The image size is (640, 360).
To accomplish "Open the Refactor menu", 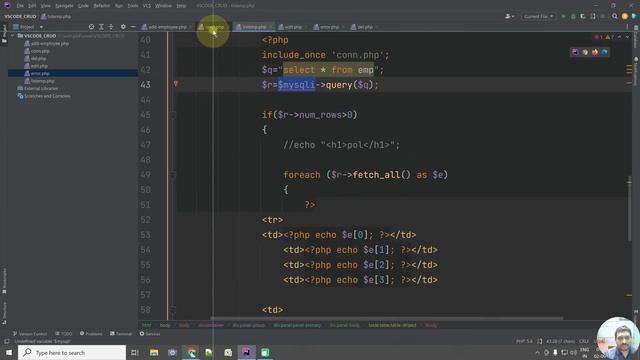I will [102, 6].
